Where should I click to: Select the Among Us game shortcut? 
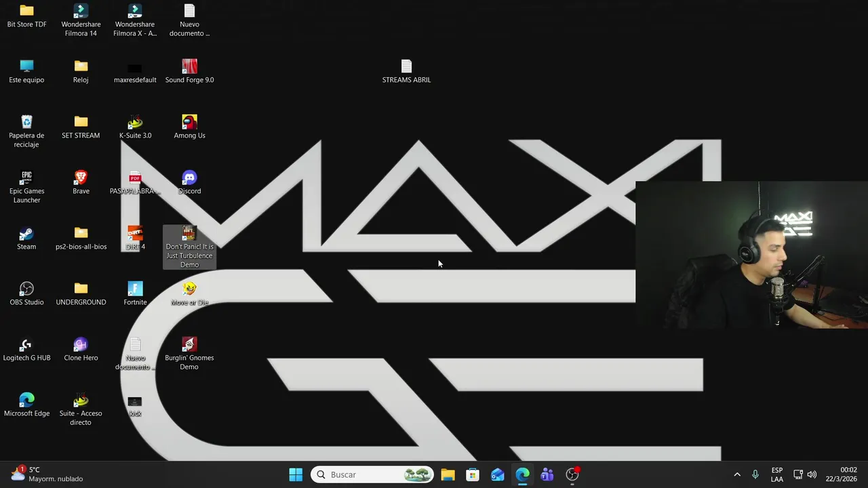pos(189,127)
